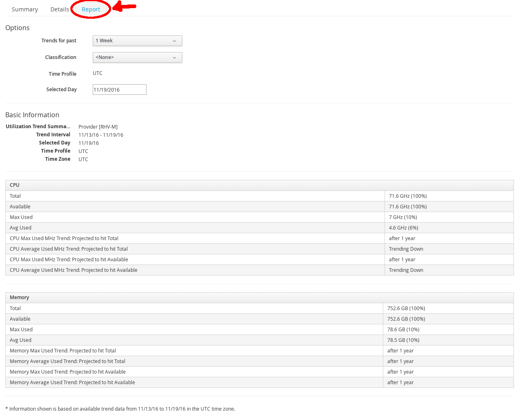Click the Total row label in CPU table

coord(15,196)
